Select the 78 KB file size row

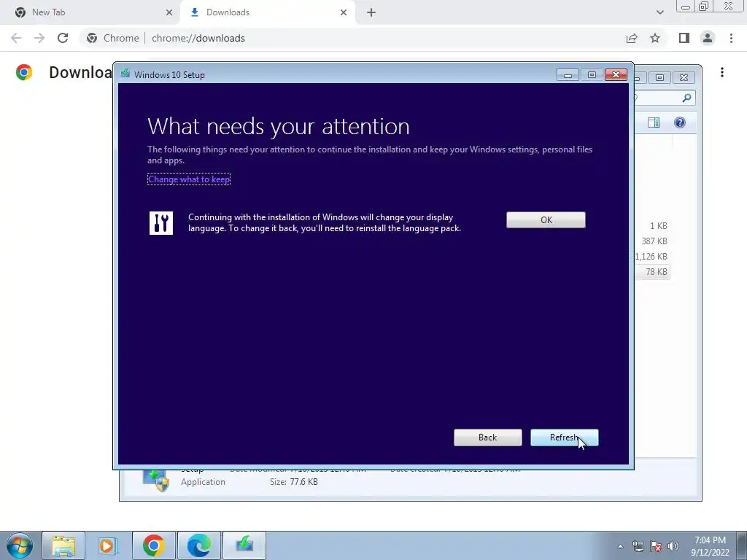click(x=653, y=272)
